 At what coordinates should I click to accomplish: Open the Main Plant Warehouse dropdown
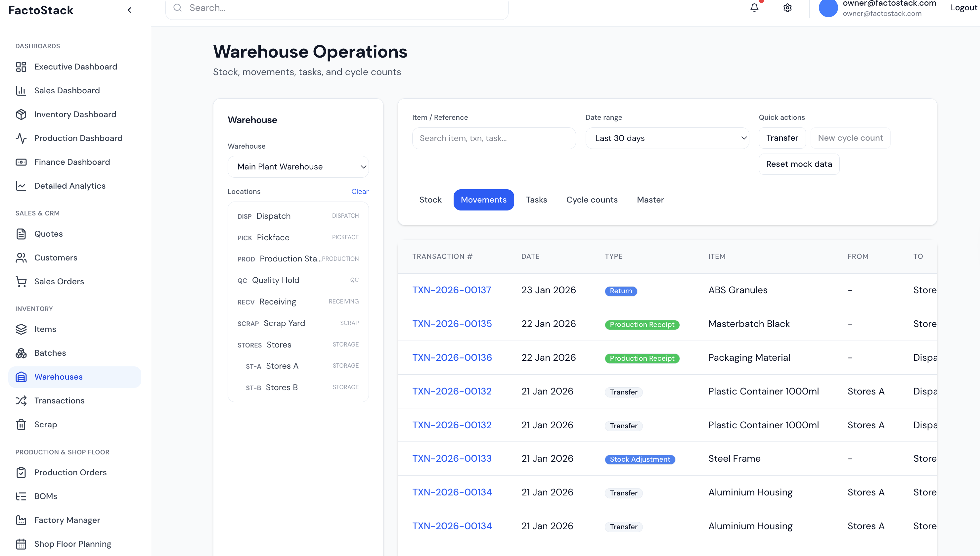(x=298, y=166)
